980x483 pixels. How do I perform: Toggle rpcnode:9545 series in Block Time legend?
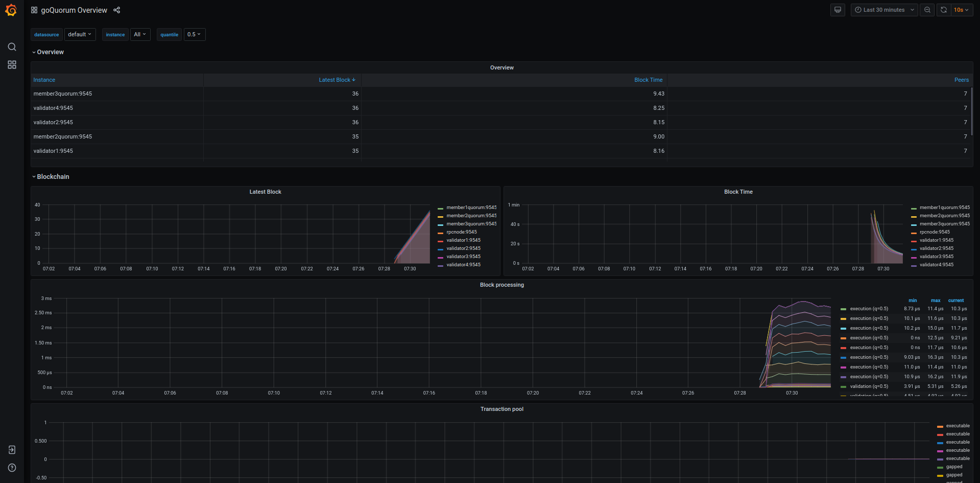tap(935, 232)
